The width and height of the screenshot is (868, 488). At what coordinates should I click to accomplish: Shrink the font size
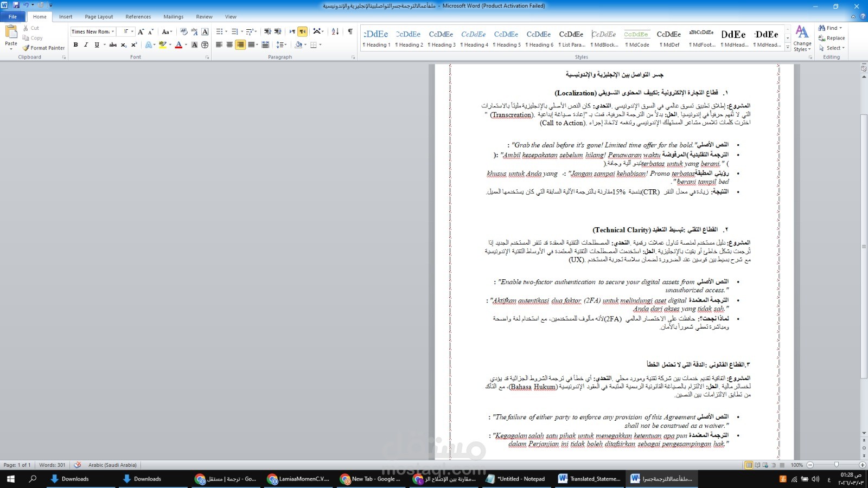pyautogui.click(x=151, y=31)
